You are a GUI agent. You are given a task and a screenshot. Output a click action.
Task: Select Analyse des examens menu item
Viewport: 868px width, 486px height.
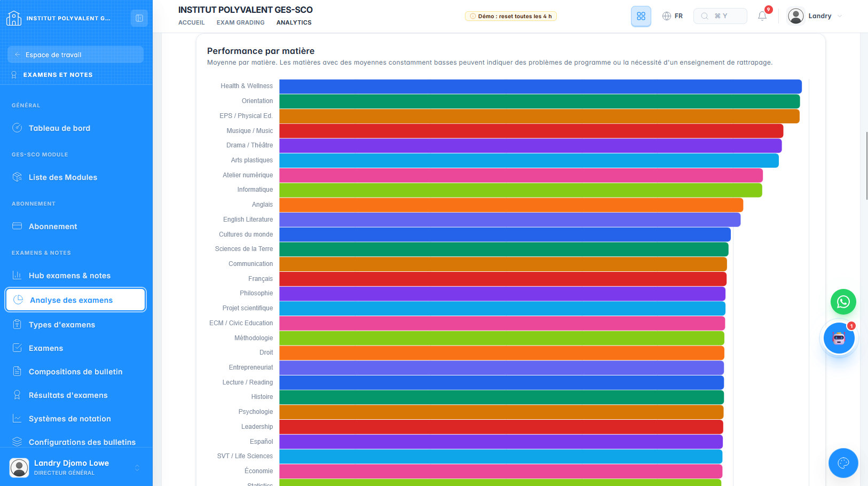pyautogui.click(x=75, y=300)
